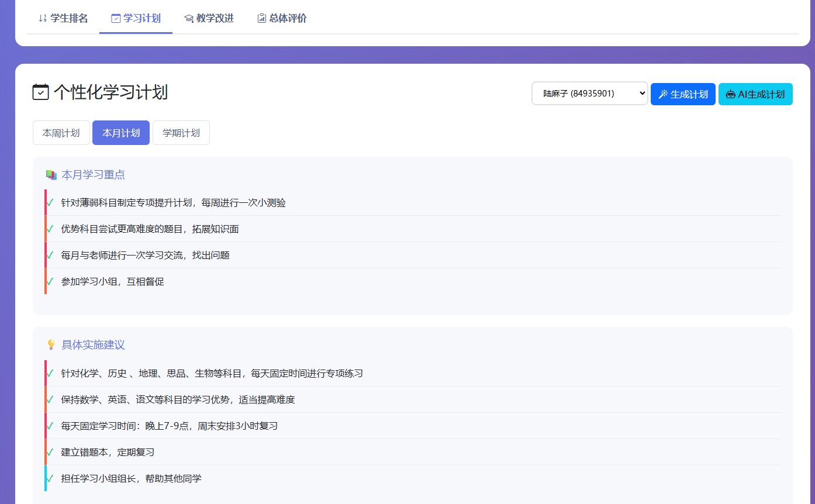The height and width of the screenshot is (504, 815).
Task: Switch to the 学期计划 view
Action: click(181, 133)
